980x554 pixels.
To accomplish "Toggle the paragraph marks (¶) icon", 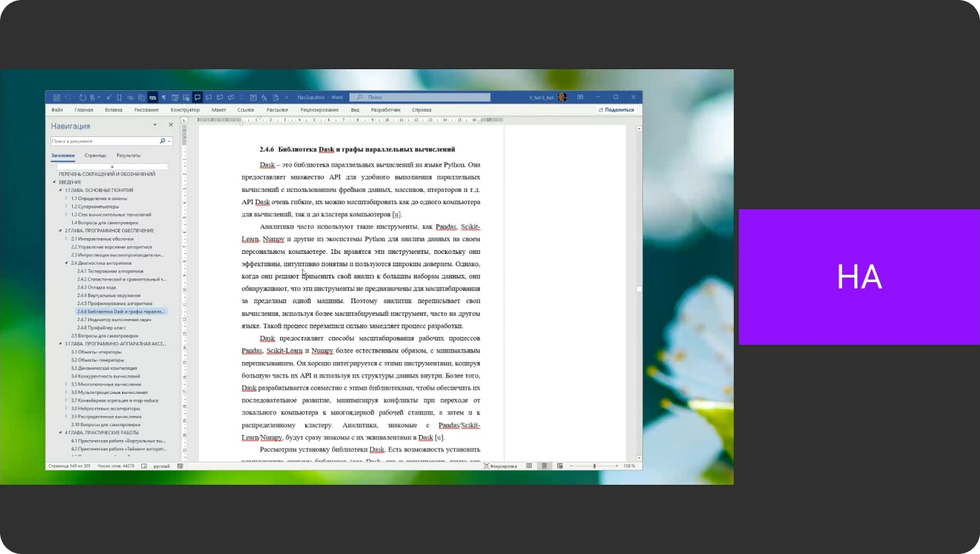I will pyautogui.click(x=164, y=97).
